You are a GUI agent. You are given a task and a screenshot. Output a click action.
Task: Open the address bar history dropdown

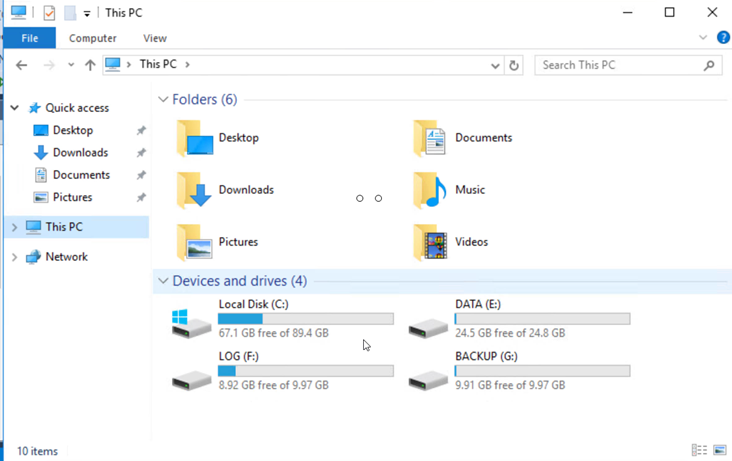(x=495, y=66)
